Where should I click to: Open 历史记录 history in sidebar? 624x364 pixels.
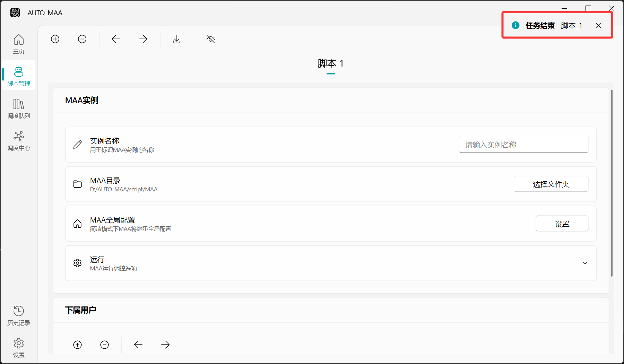[19, 315]
